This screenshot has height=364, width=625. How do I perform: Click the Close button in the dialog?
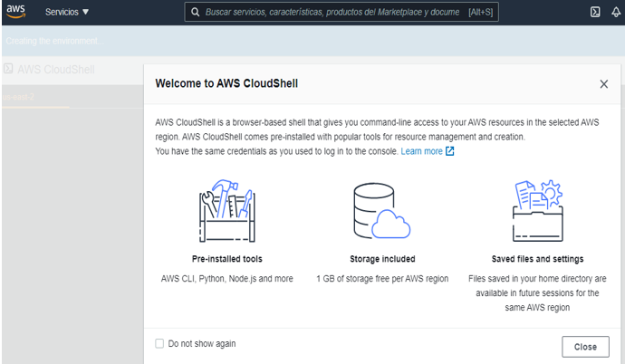585,347
